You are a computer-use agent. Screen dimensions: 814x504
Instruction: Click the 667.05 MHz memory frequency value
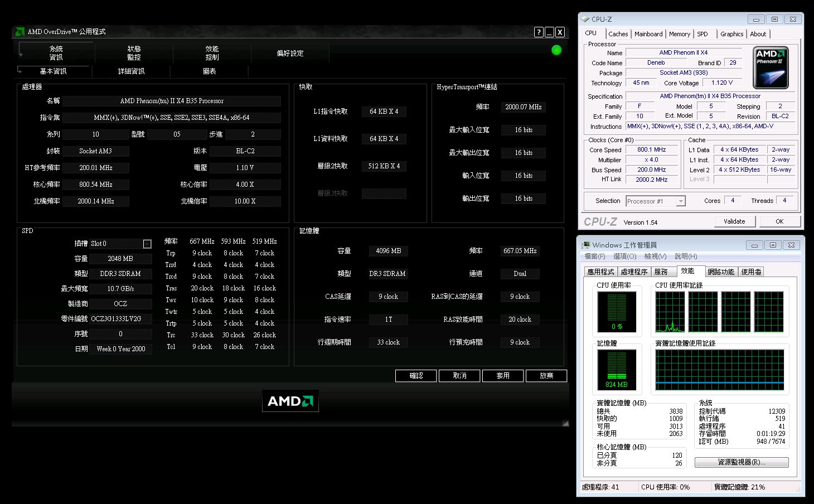coord(520,251)
